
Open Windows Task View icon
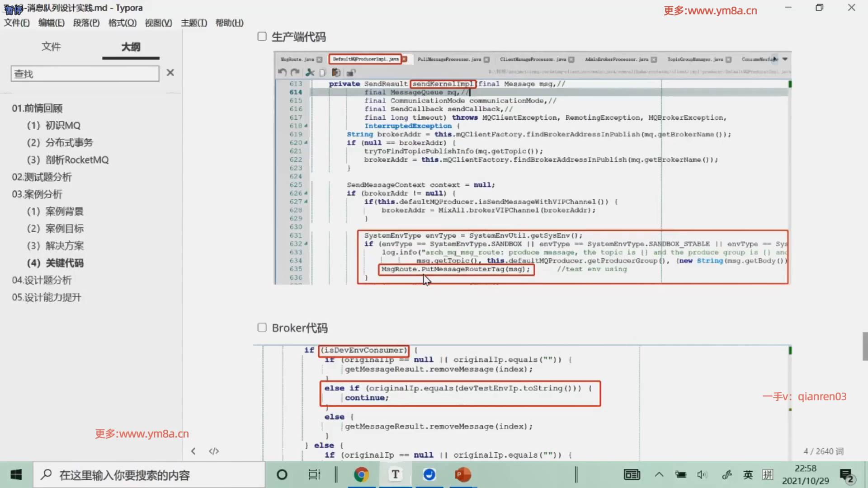[314, 474]
